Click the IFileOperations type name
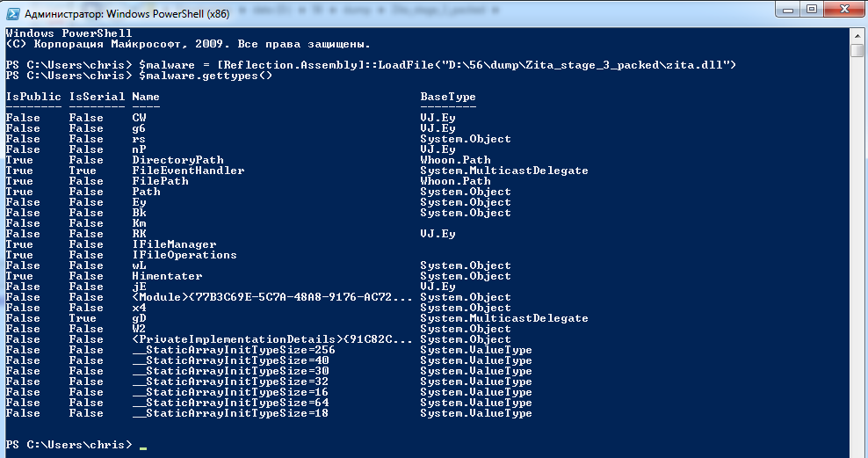Screen dimensions: 868x458 pos(184,255)
